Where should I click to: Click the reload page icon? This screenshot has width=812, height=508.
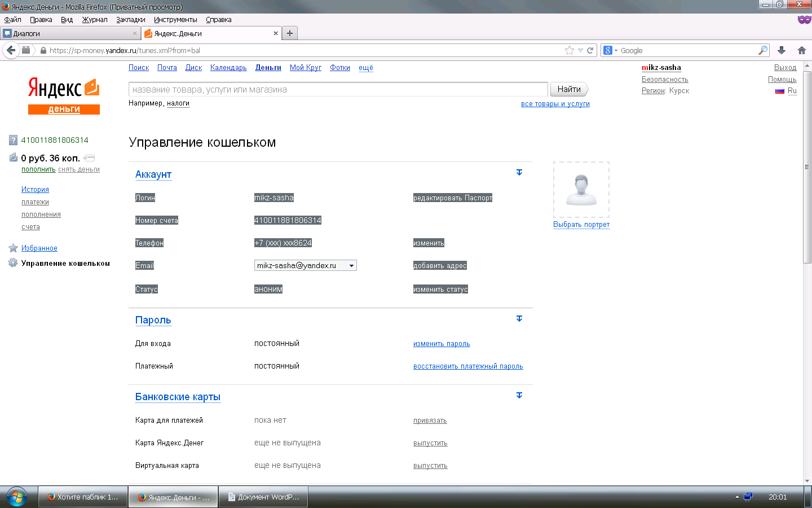click(590, 50)
